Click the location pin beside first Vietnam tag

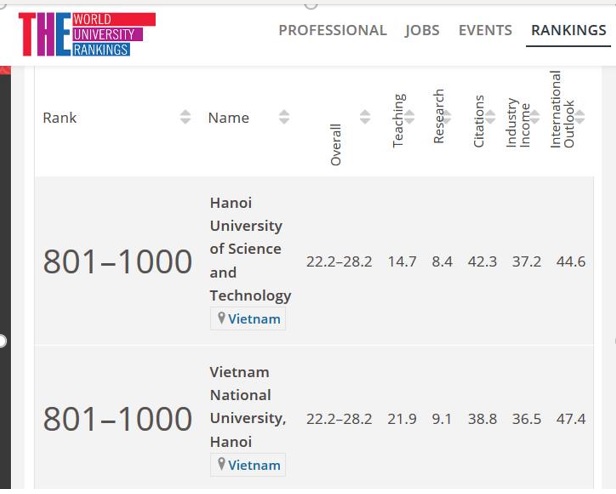point(221,318)
